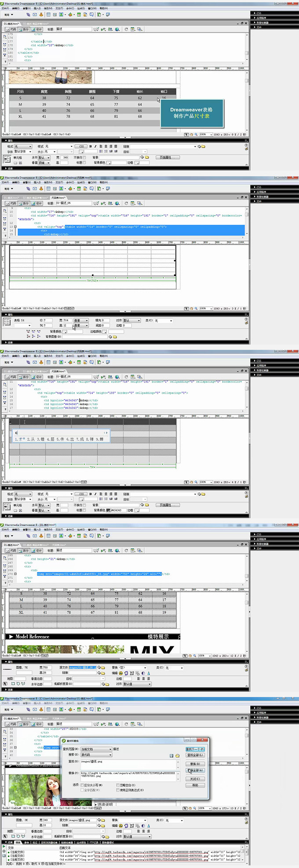Click 背景图像 browse folder icon in table inspector
Image resolution: width=299 pixels, height=868 pixels.
115,337
